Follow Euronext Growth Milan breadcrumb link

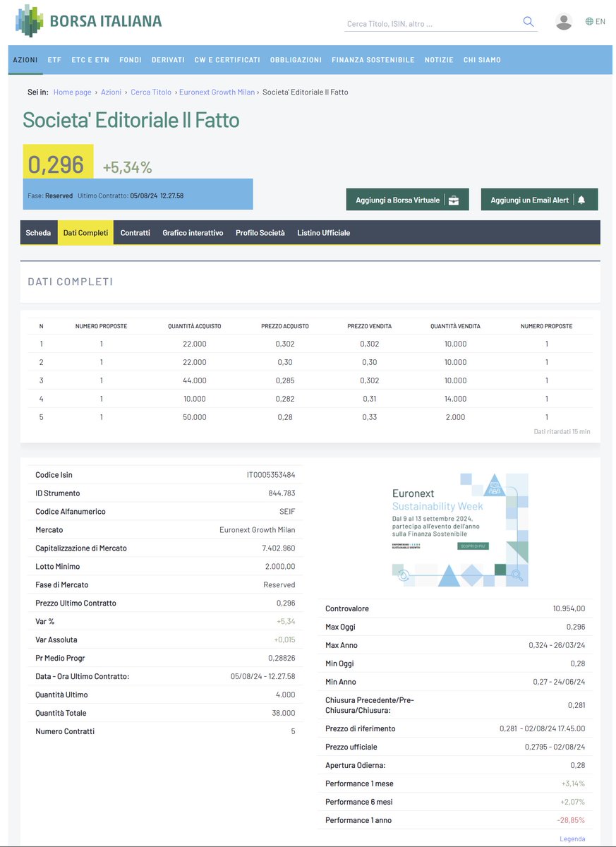point(217,92)
